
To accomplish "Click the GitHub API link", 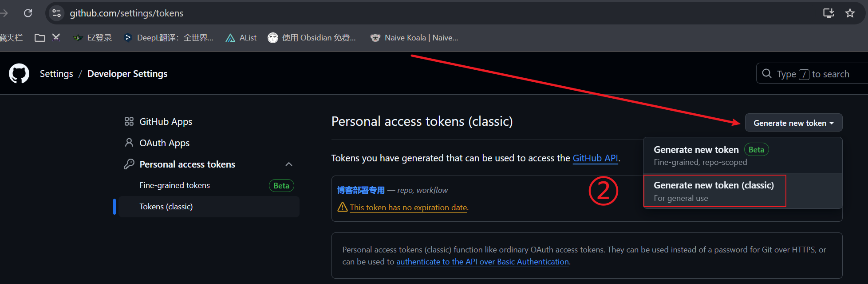I will [595, 158].
